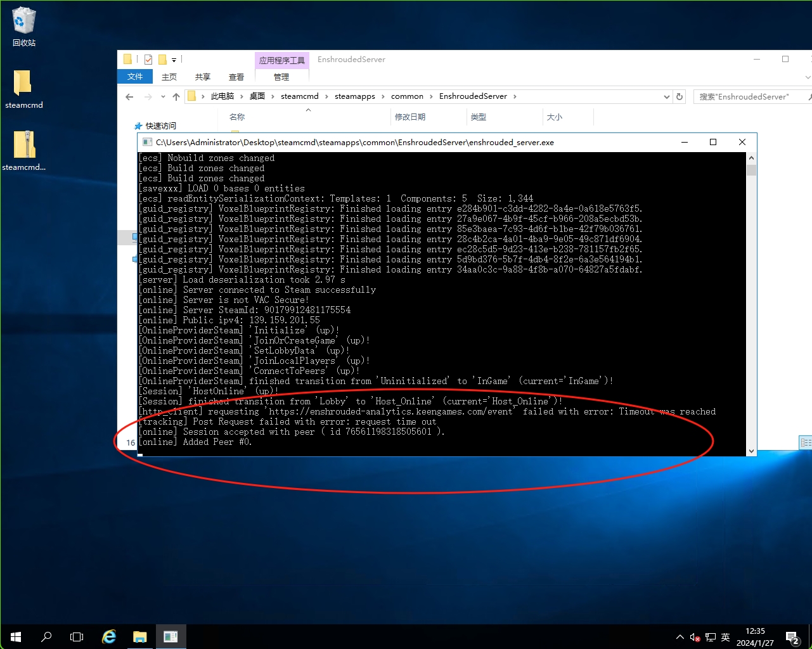Expand the Explorer ribbon chevron

tap(808, 77)
